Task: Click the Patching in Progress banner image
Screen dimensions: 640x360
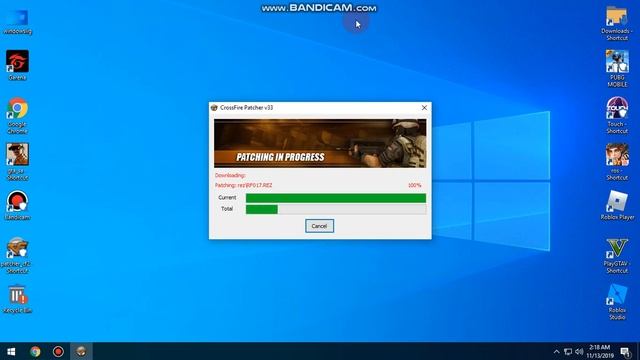Action: (320, 143)
